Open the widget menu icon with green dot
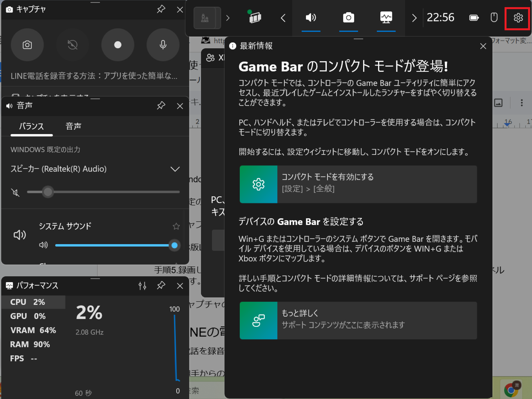The image size is (532, 399). coord(255,17)
